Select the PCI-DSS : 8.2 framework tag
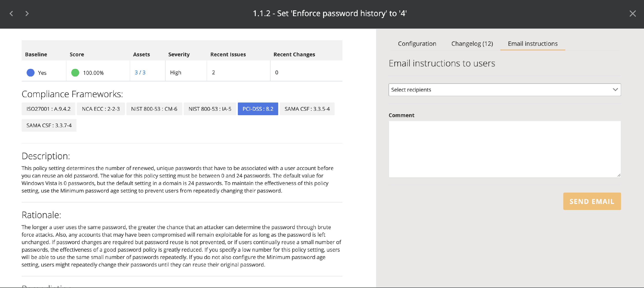Screen dimensions: 644x288 pyautogui.click(x=258, y=109)
